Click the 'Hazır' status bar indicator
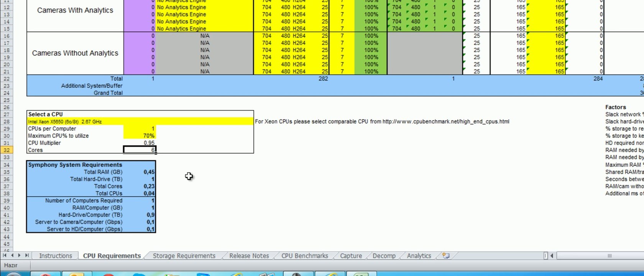 [11, 265]
